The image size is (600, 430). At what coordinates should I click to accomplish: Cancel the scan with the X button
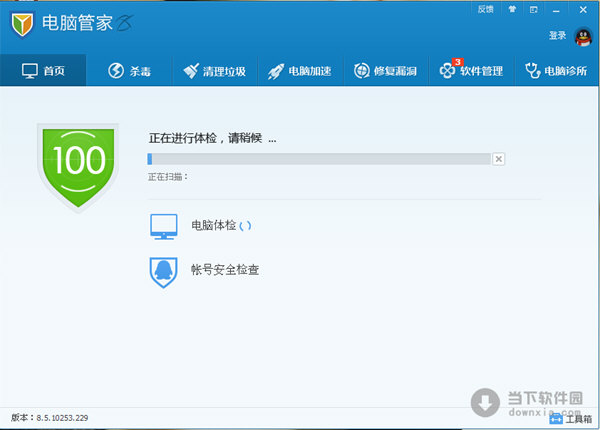[498, 159]
